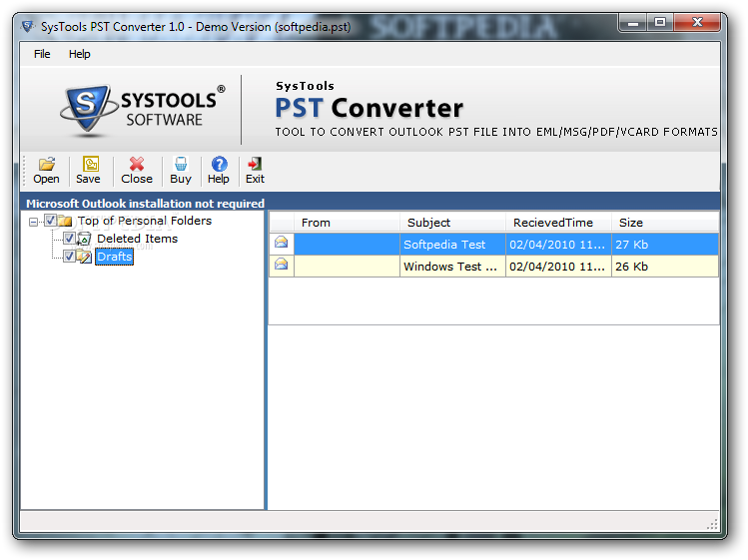Collapse the Top of Personal Folders node
Viewport: 748px width, 560px height.
click(x=33, y=222)
